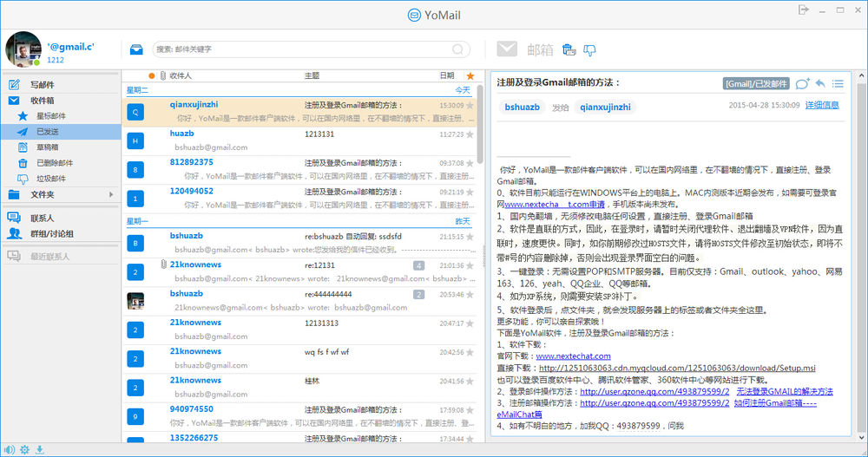Screen dimensions: 868x457
Task: Star the 812892375 email at 09:37:08
Action: tap(470, 163)
